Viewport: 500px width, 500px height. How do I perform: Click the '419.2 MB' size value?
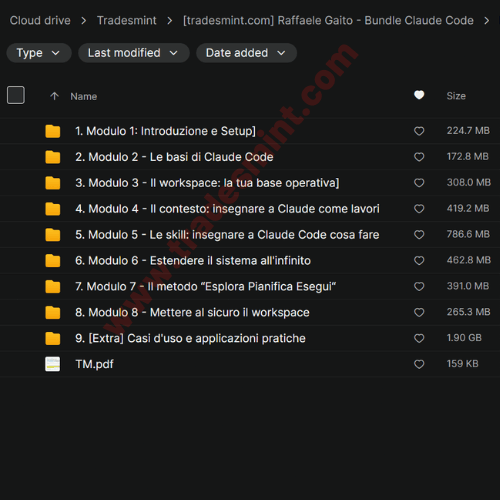point(468,208)
